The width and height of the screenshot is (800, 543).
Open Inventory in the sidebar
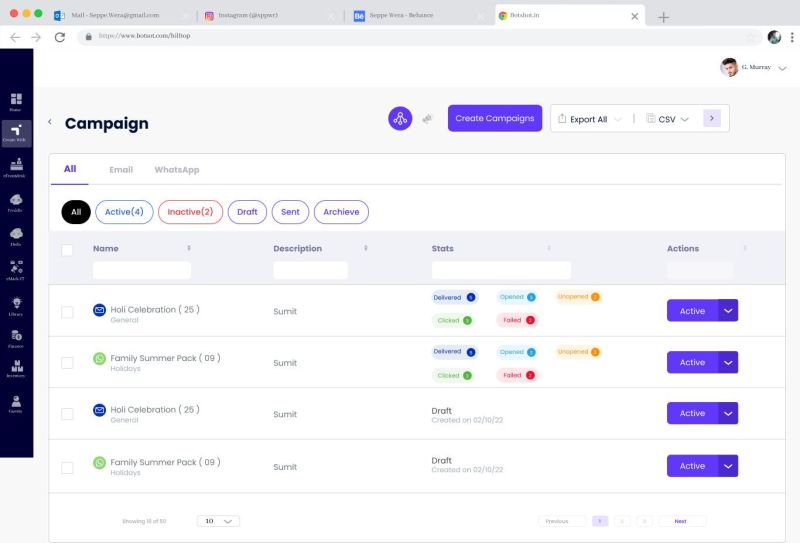tap(16, 368)
